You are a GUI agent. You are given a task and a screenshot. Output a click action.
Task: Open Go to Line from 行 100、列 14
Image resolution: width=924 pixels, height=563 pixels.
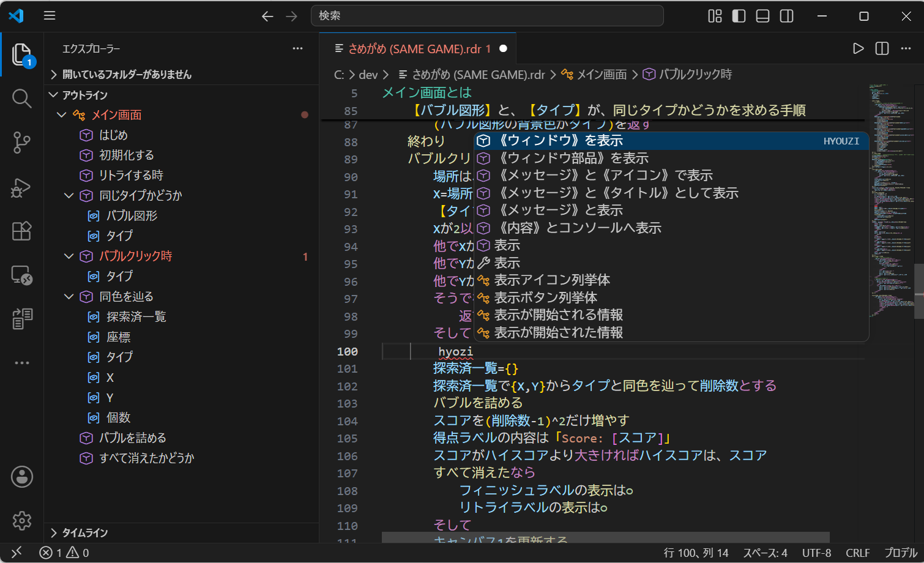[x=696, y=553]
